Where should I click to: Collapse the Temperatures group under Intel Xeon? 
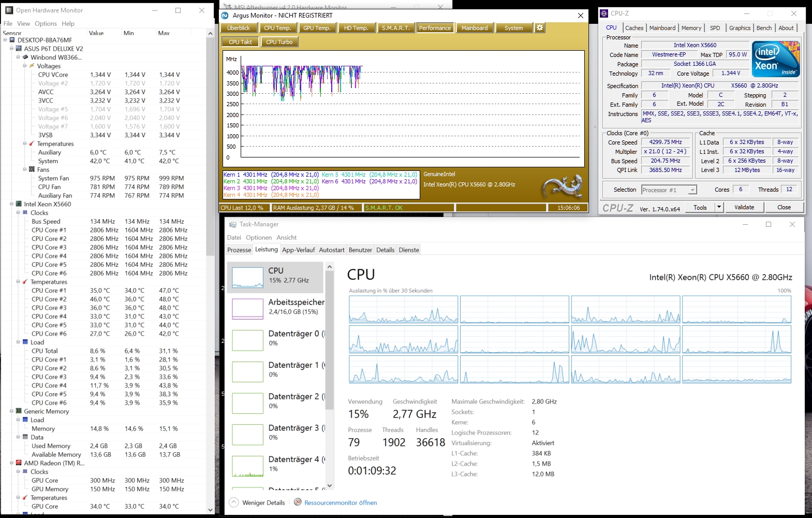click(18, 282)
